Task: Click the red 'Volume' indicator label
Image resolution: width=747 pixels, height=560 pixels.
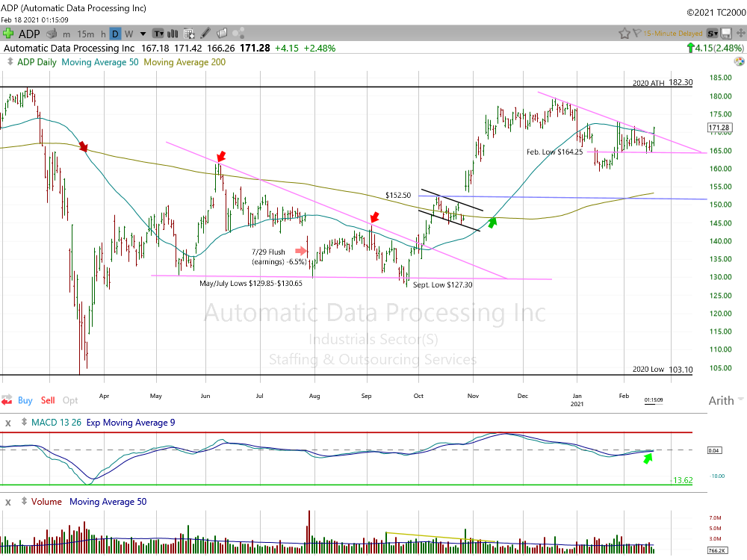Action: coord(46,502)
